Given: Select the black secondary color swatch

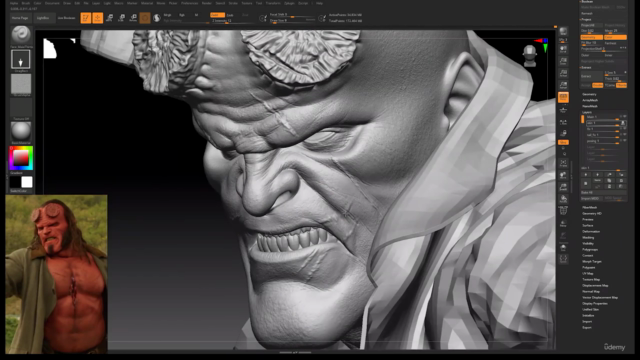Looking at the screenshot, I should 15,182.
